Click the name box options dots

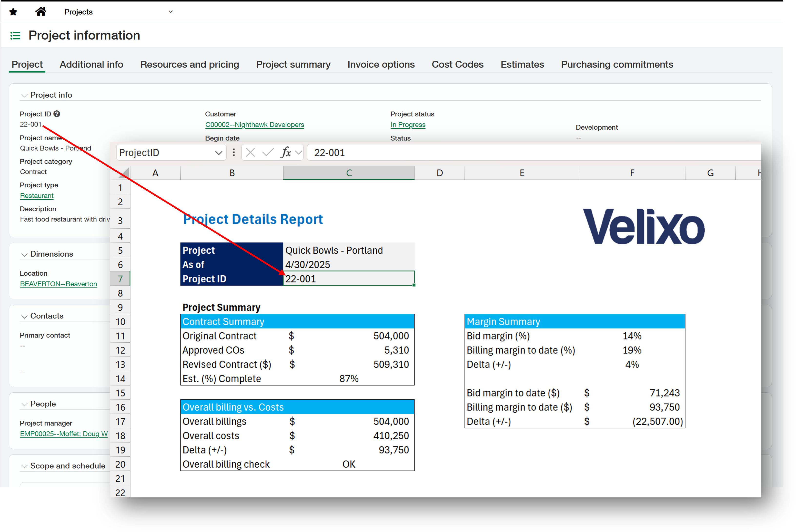[234, 153]
